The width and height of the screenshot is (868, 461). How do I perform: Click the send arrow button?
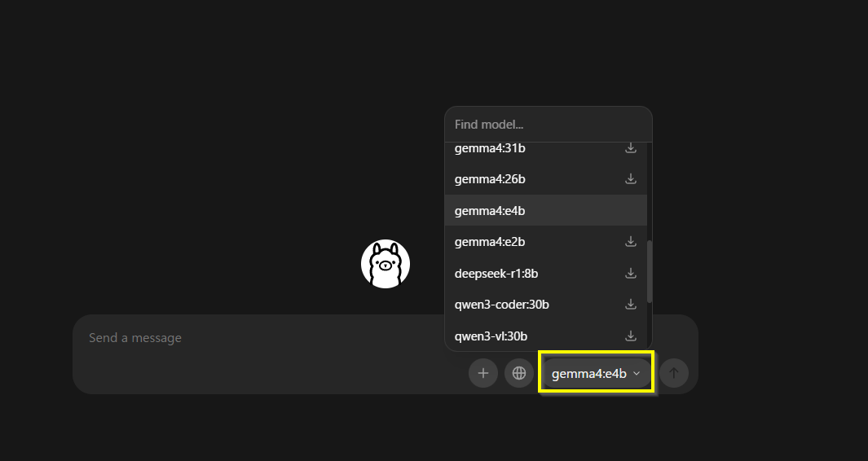coord(674,373)
